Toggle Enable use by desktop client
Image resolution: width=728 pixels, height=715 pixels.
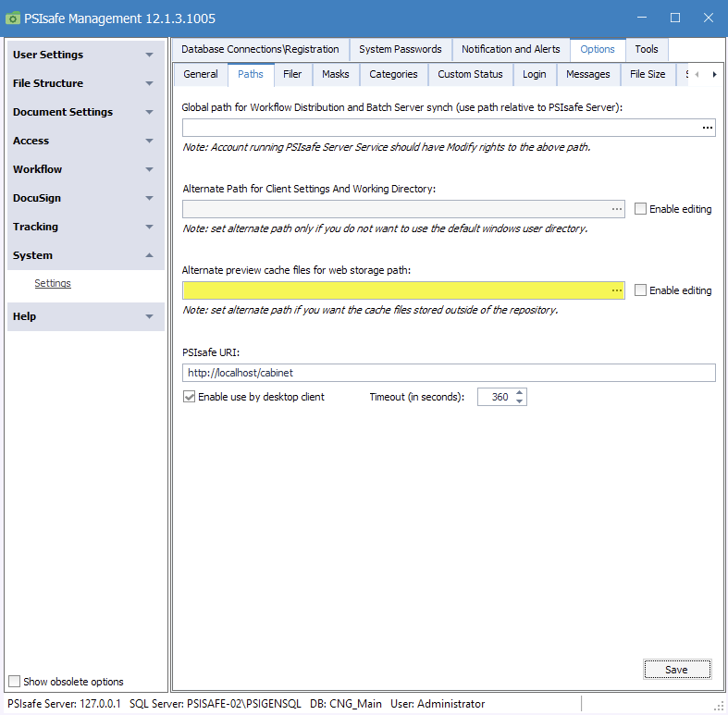[189, 397]
